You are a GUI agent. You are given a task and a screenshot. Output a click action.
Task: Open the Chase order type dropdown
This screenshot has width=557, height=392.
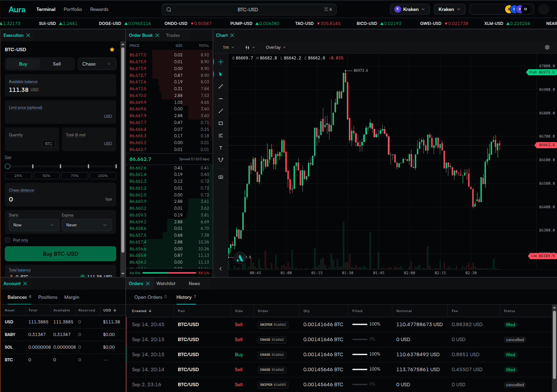click(x=97, y=64)
